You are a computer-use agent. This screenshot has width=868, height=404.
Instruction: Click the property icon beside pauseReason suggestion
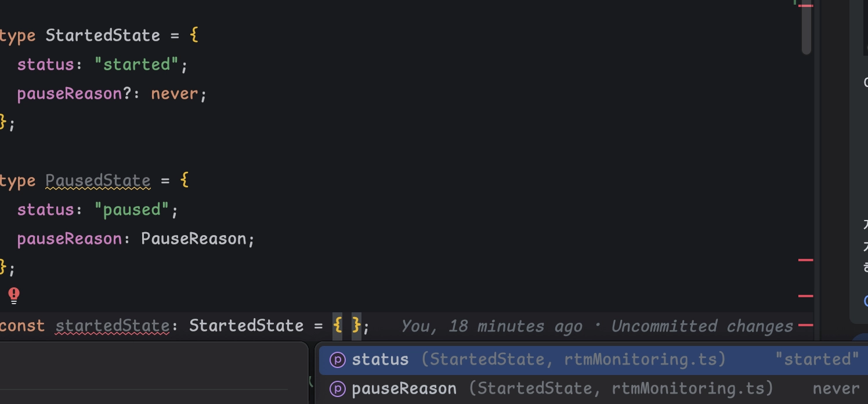[337, 388]
